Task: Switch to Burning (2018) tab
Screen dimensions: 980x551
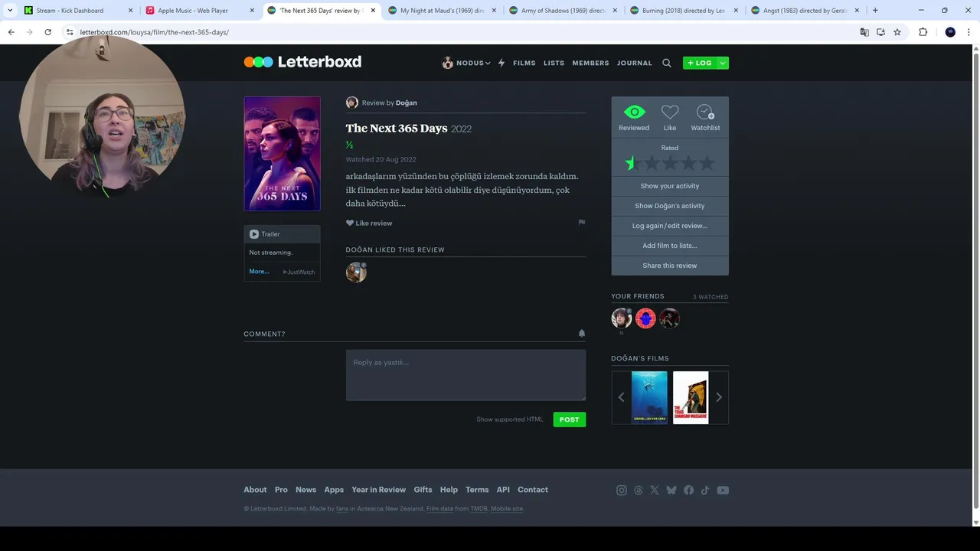Action: (684, 11)
